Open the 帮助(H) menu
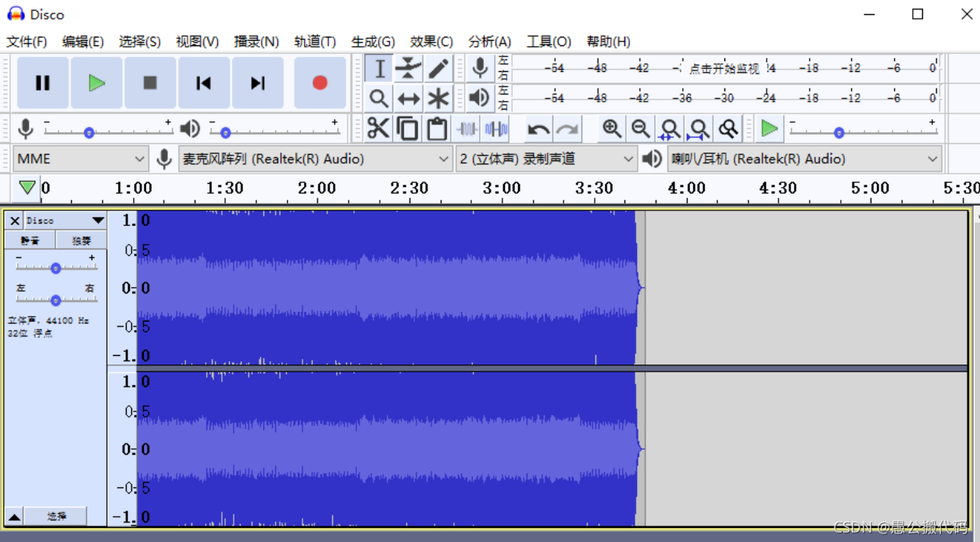 click(608, 41)
